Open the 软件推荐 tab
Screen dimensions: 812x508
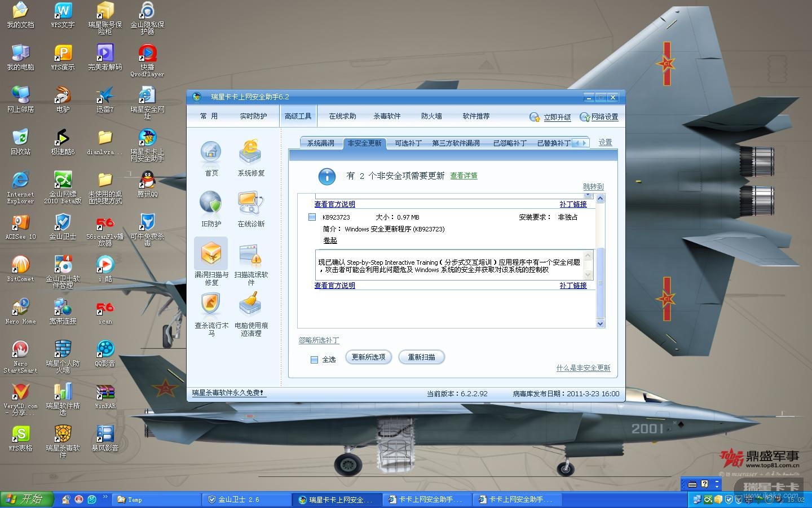pyautogui.click(x=476, y=116)
